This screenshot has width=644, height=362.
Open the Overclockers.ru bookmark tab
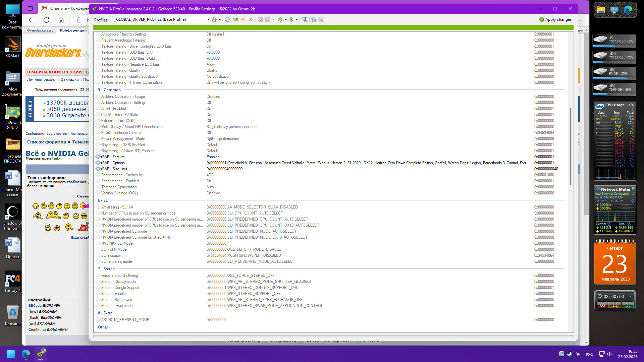40,30
